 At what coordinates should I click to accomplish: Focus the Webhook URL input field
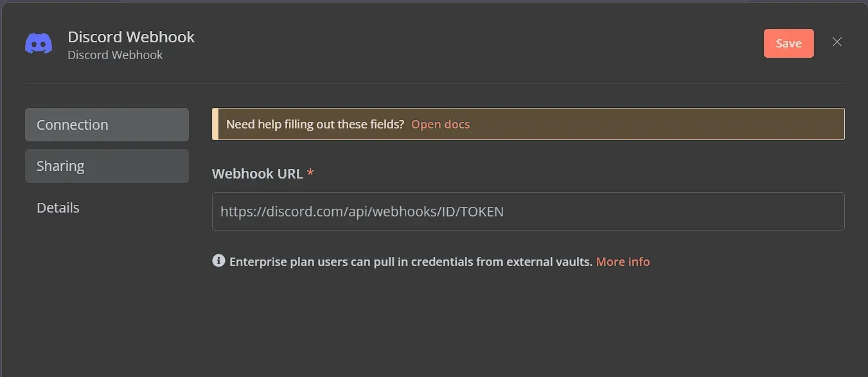pyautogui.click(x=528, y=211)
